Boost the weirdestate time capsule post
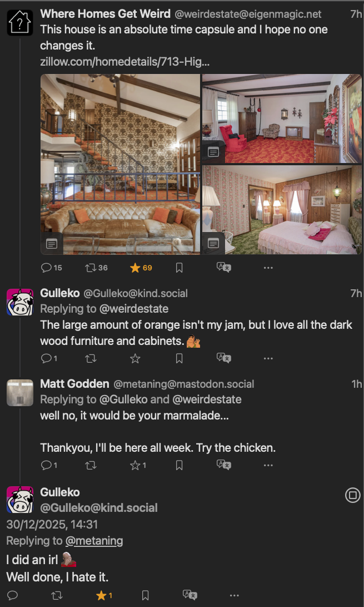 pos(91,268)
